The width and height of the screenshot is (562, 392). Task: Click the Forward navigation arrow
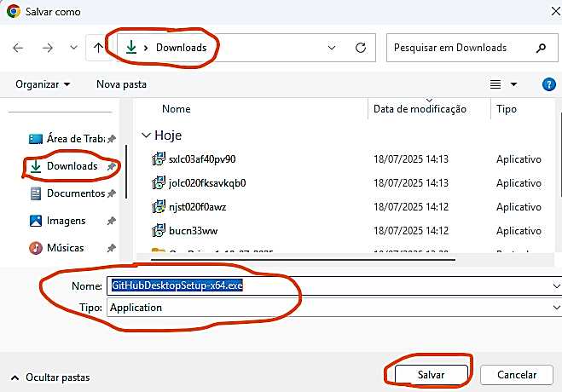(x=48, y=48)
